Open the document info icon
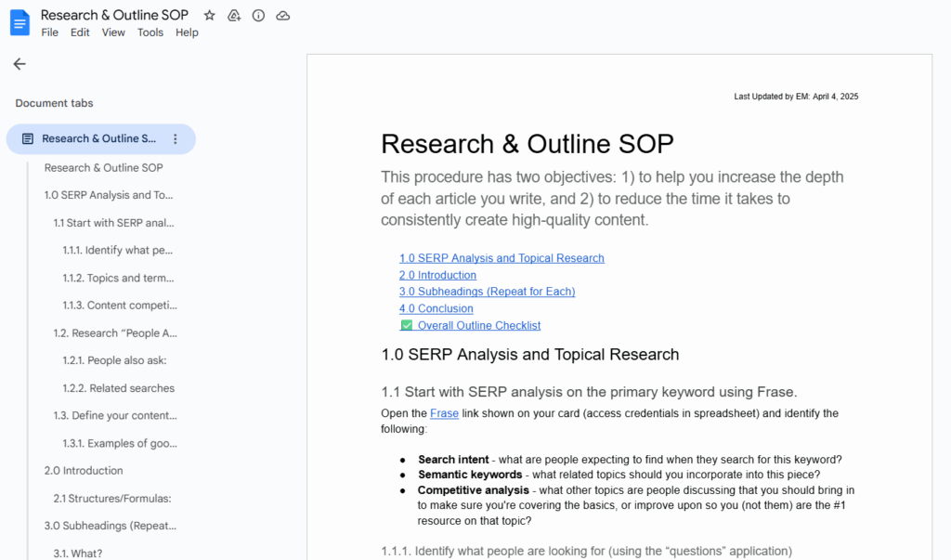 click(x=258, y=16)
